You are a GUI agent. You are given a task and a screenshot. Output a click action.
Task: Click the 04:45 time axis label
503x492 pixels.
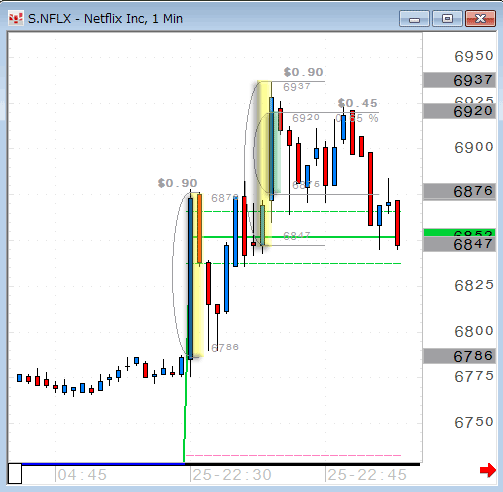tap(82, 475)
